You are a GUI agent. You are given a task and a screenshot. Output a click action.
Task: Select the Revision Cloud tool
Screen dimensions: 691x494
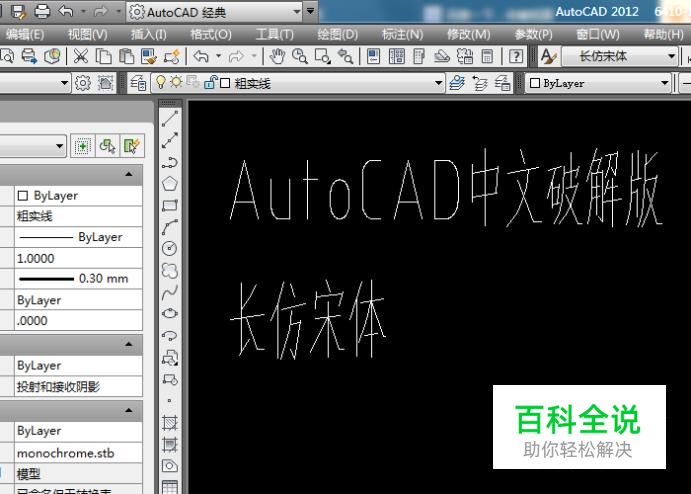coord(170,270)
